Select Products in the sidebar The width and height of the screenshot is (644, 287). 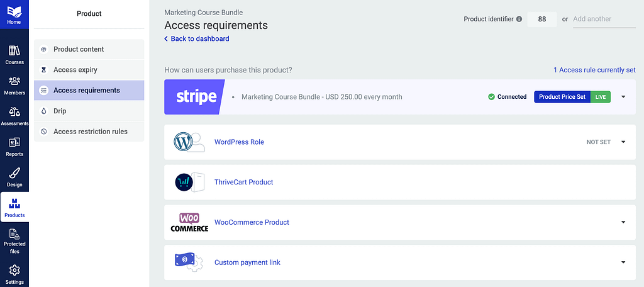coord(14,208)
